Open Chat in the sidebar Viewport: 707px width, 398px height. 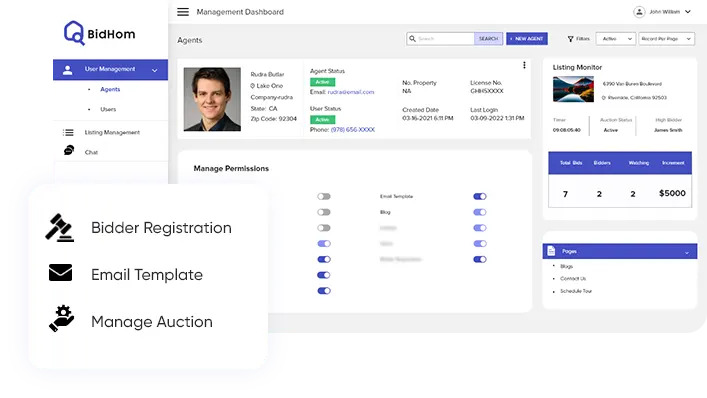91,152
